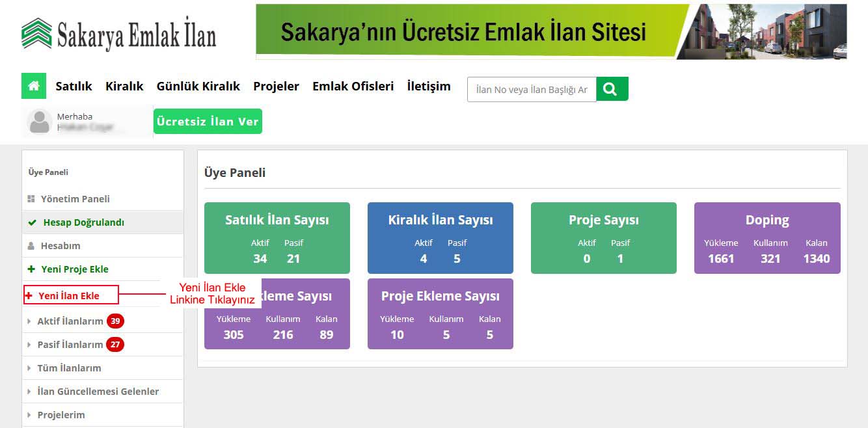Click the Yeni İlan Ekle link
Viewport: 868px width, 428px height.
pyautogui.click(x=68, y=295)
